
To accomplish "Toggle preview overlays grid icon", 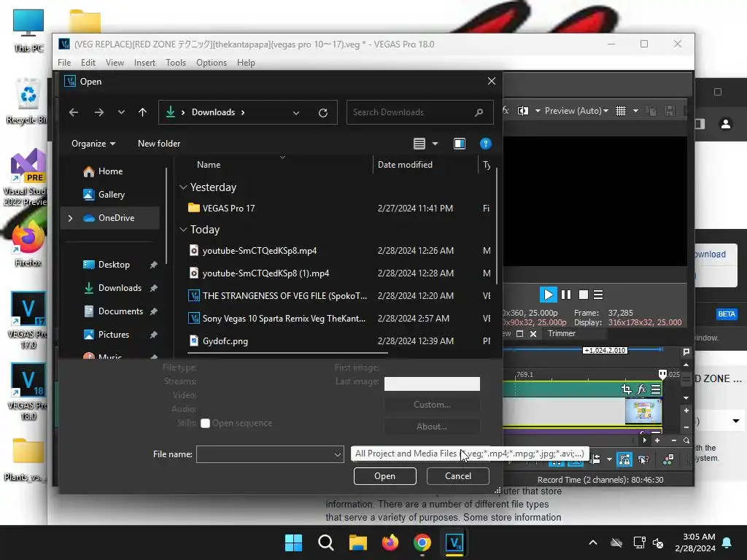I will [x=621, y=111].
